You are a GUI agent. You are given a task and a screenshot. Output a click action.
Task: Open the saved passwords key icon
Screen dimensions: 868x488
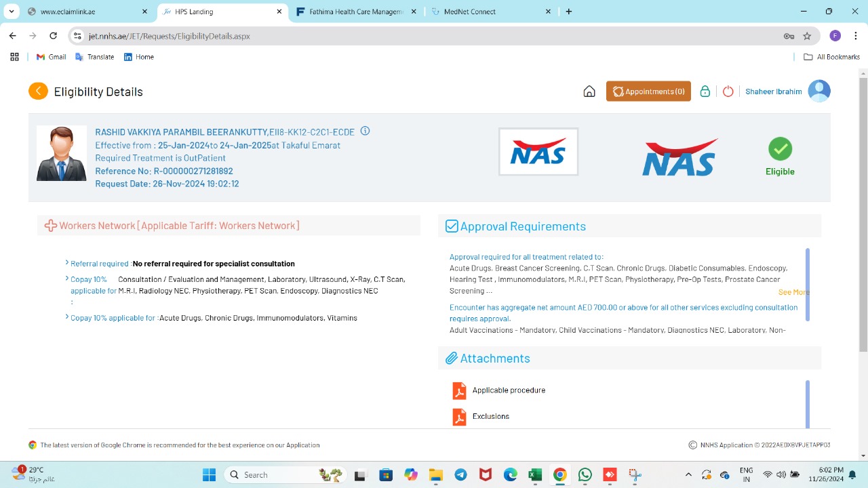(789, 36)
